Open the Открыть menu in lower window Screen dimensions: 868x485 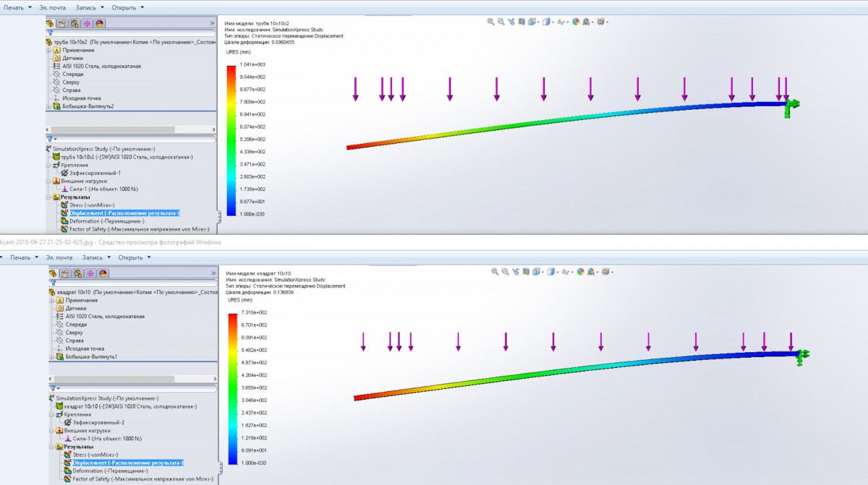131,257
